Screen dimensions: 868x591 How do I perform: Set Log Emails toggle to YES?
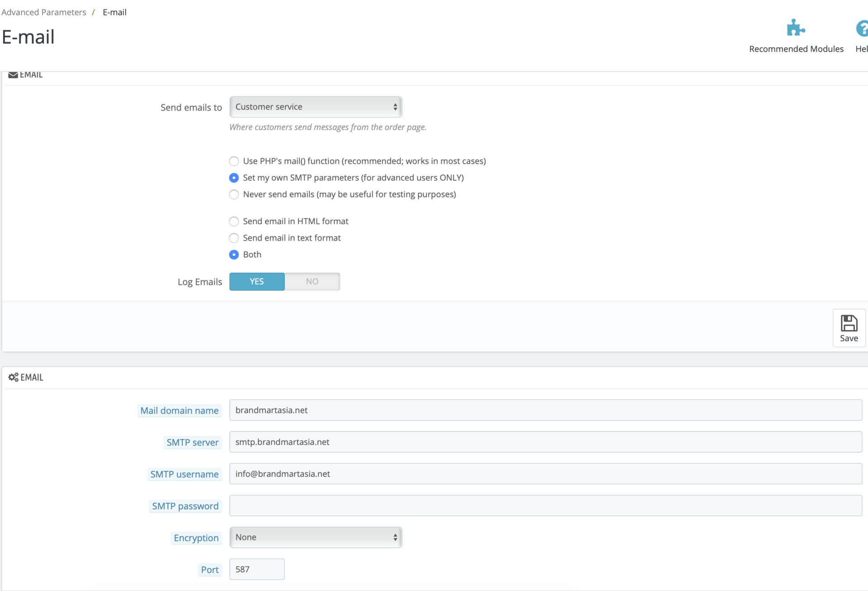coord(257,282)
